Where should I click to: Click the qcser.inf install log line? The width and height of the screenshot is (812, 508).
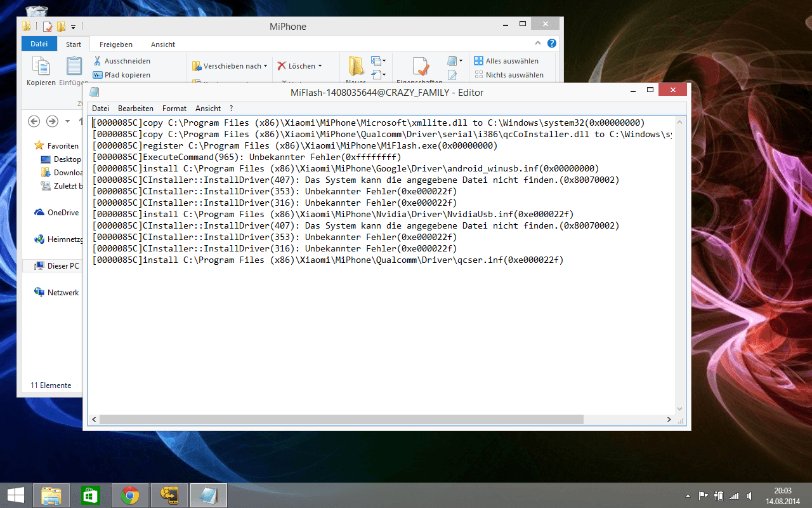point(328,260)
